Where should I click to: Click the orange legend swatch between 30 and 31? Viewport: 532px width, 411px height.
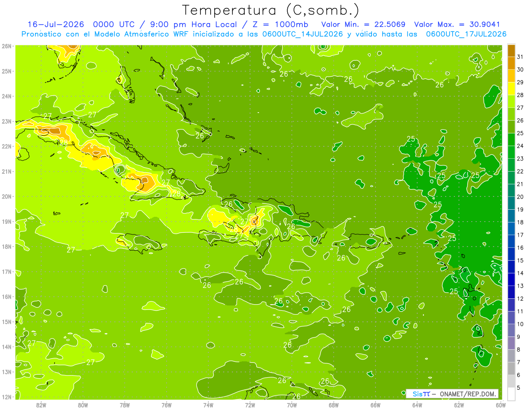(511, 63)
